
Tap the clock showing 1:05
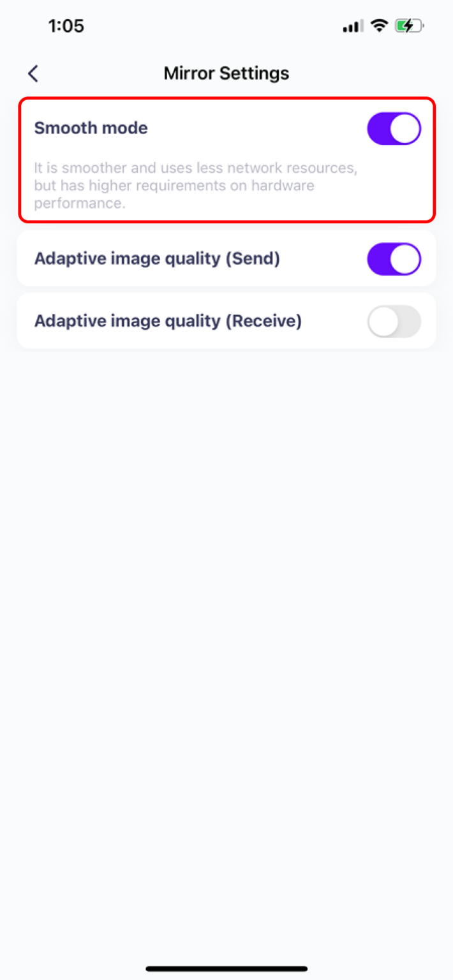pyautogui.click(x=66, y=26)
